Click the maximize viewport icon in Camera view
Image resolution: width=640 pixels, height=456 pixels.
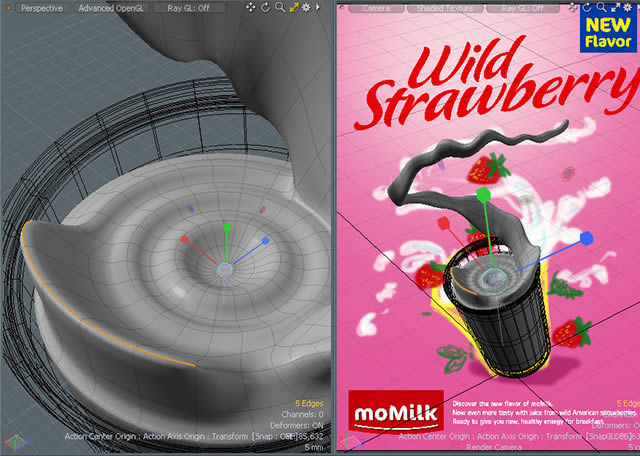[615, 7]
